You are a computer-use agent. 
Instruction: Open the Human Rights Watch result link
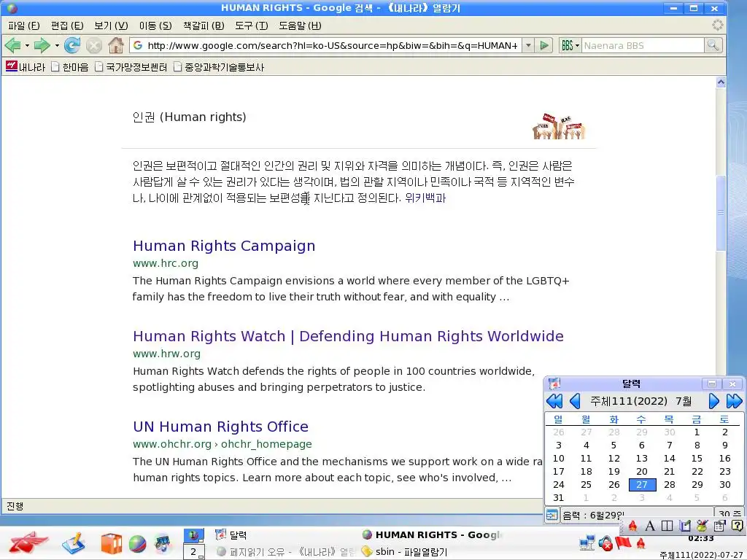(x=348, y=336)
